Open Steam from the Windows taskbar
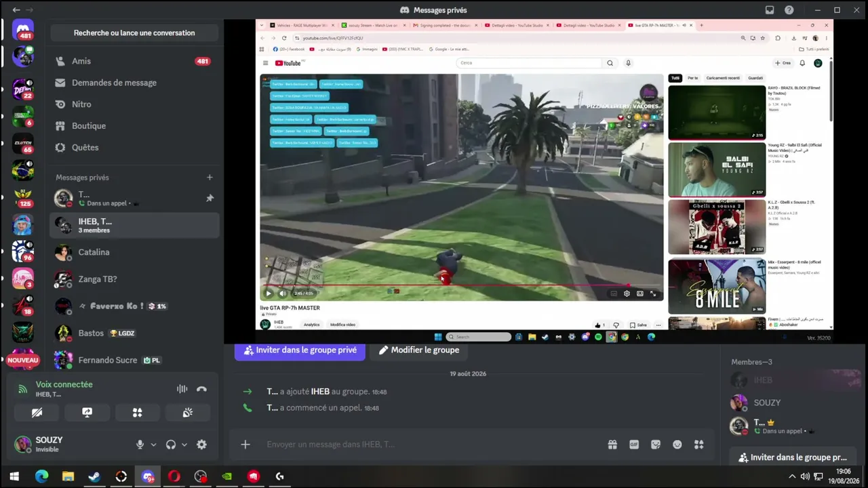Screen dimensions: 868x488 (94, 476)
